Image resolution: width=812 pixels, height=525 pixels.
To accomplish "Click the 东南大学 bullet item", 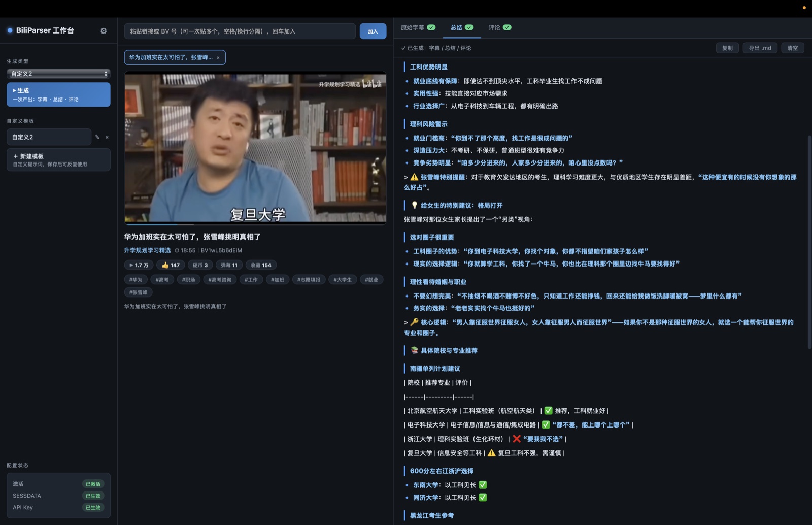I will click(x=450, y=485).
